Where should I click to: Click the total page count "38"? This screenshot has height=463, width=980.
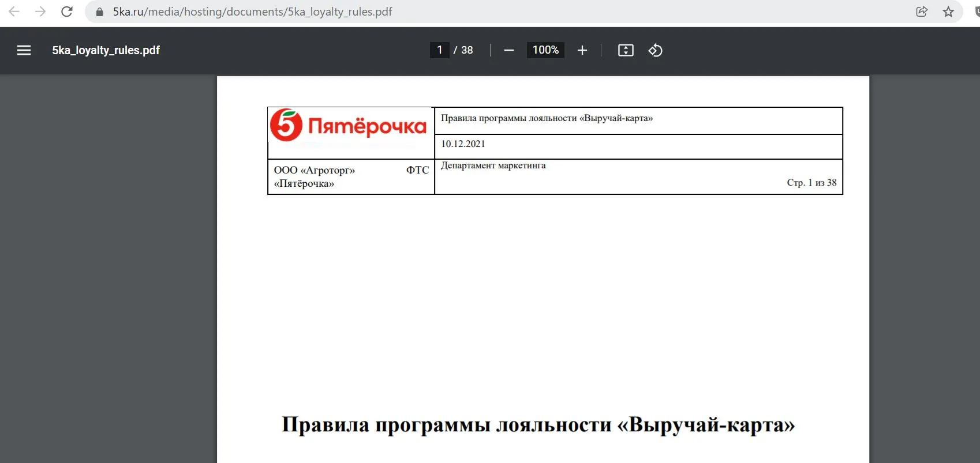click(467, 50)
